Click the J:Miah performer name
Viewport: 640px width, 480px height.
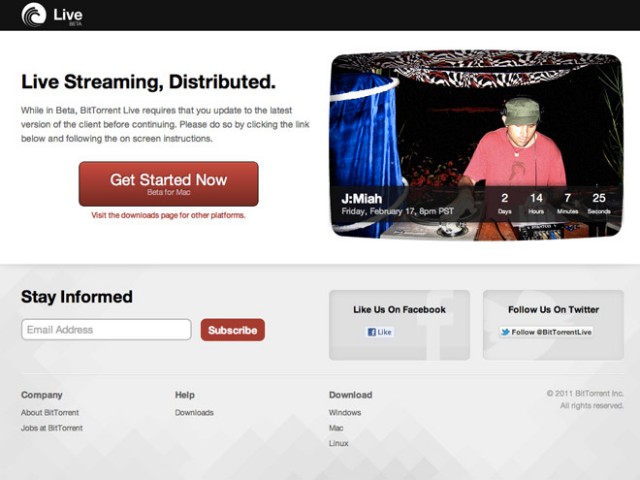pos(362,199)
